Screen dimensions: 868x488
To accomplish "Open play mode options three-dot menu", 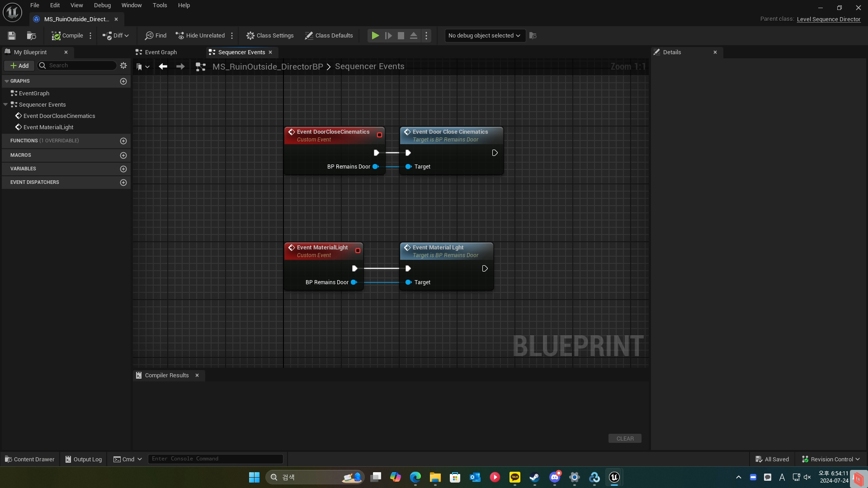I will tap(426, 36).
